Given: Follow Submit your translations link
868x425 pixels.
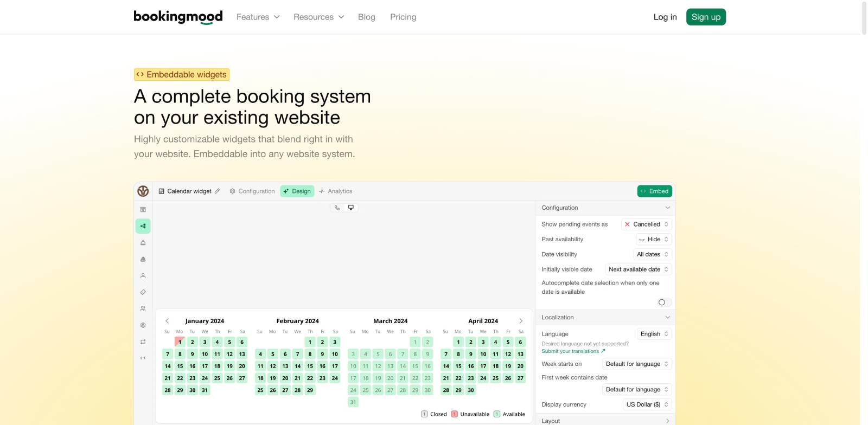Looking at the screenshot, I should tap(573, 351).
